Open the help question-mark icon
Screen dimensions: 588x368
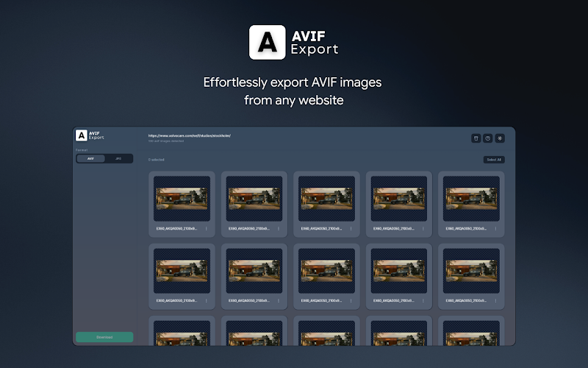(x=488, y=138)
